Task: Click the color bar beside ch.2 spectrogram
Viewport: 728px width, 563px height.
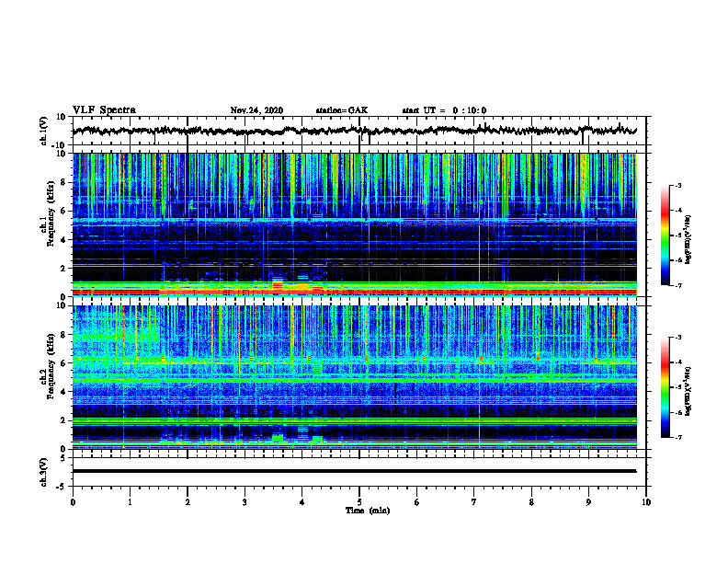Action: pos(665,387)
